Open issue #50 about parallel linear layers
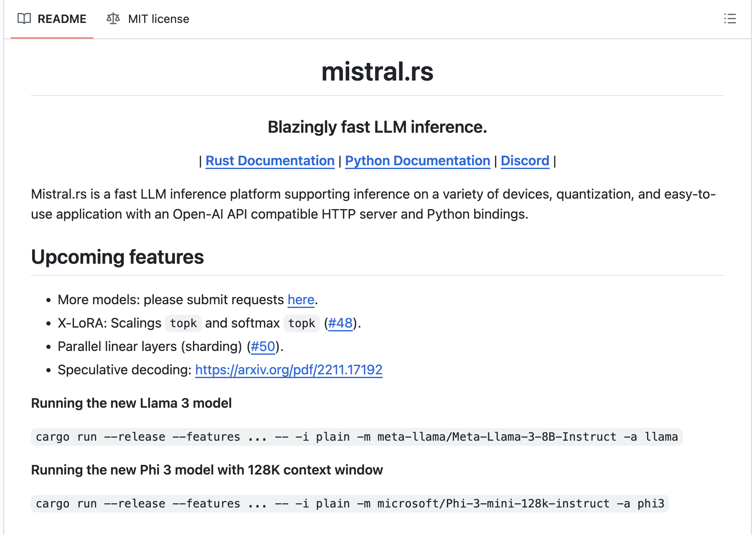Image resolution: width=756 pixels, height=535 pixels. click(x=263, y=346)
